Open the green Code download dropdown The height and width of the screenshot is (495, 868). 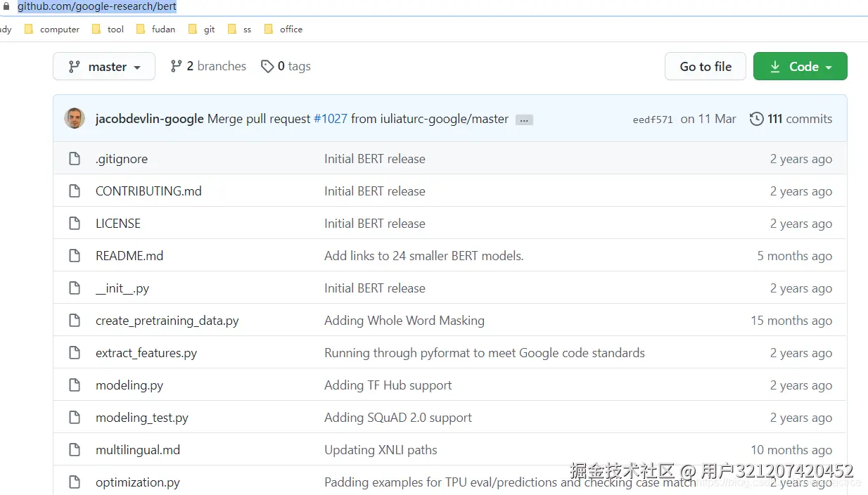pyautogui.click(x=800, y=67)
